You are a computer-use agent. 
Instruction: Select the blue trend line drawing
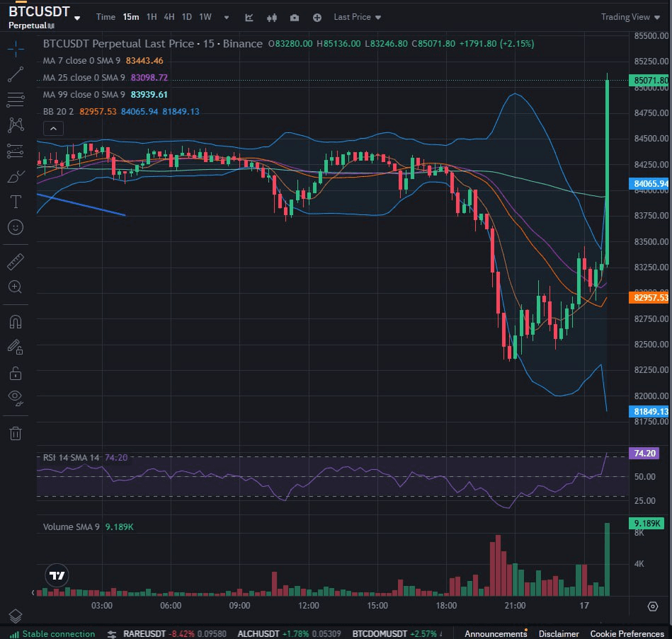(x=81, y=205)
